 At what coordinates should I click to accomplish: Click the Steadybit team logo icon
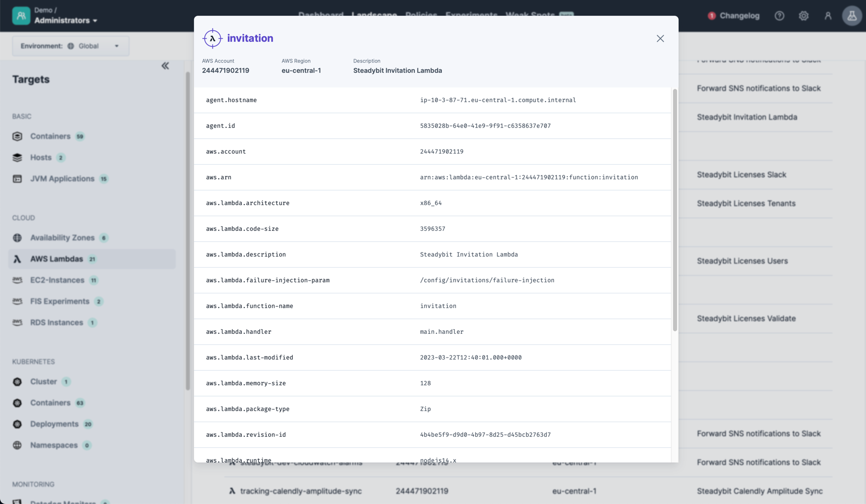21,16
